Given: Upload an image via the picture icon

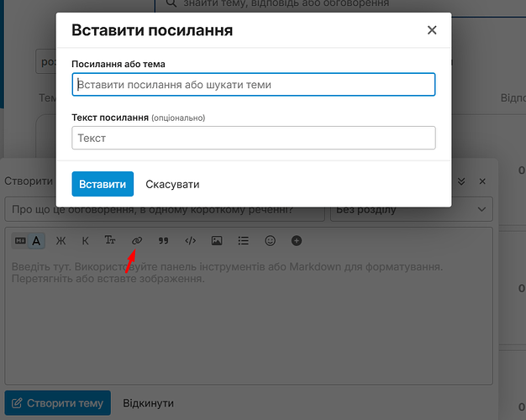Looking at the screenshot, I should click(217, 240).
